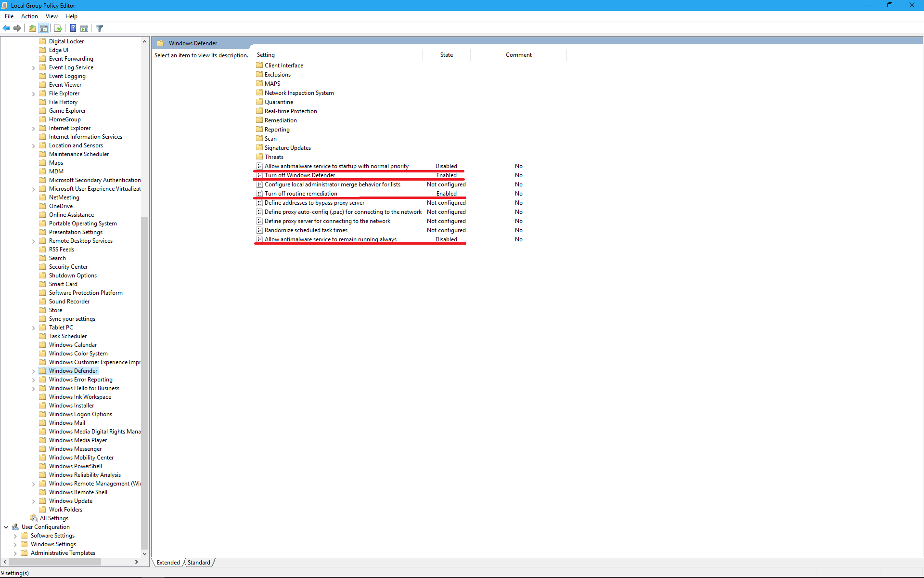Screen dimensions: 924x578
Task: Click the Up one level folder icon
Action: [x=32, y=28]
